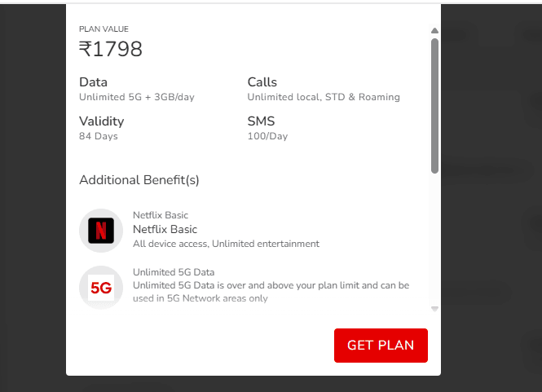Screen dimensions: 542x392
Task: Click the "100/Day" SMS value
Action: tap(267, 136)
